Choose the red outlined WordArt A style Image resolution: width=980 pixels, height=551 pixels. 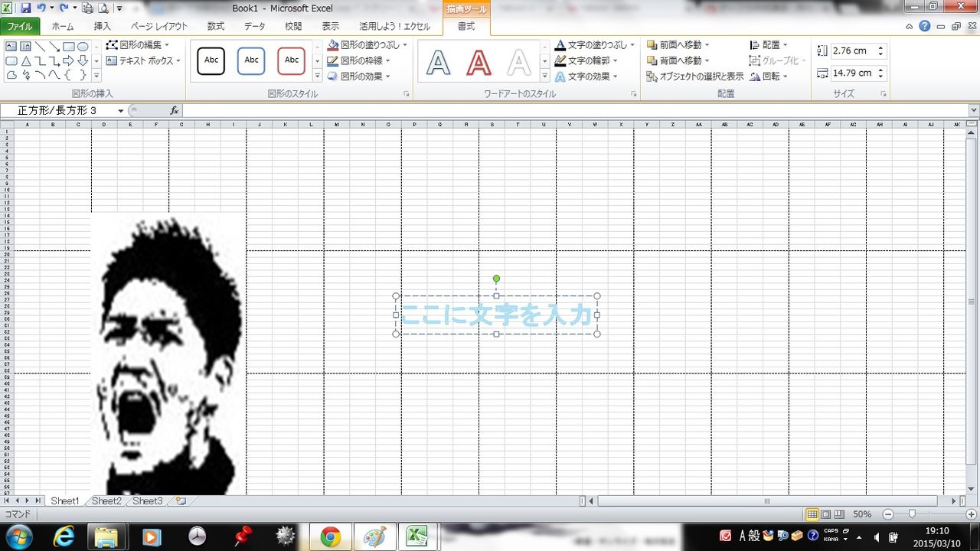[479, 62]
